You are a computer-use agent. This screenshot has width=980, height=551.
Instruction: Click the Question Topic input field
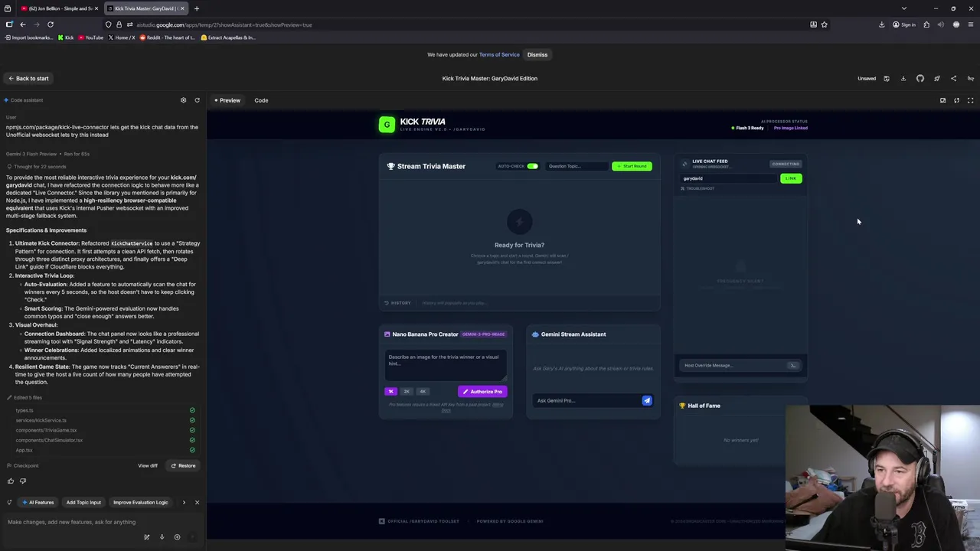576,166
